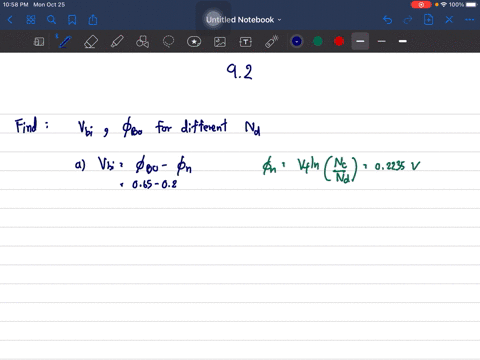Tap the handwritten word Find

[26, 126]
